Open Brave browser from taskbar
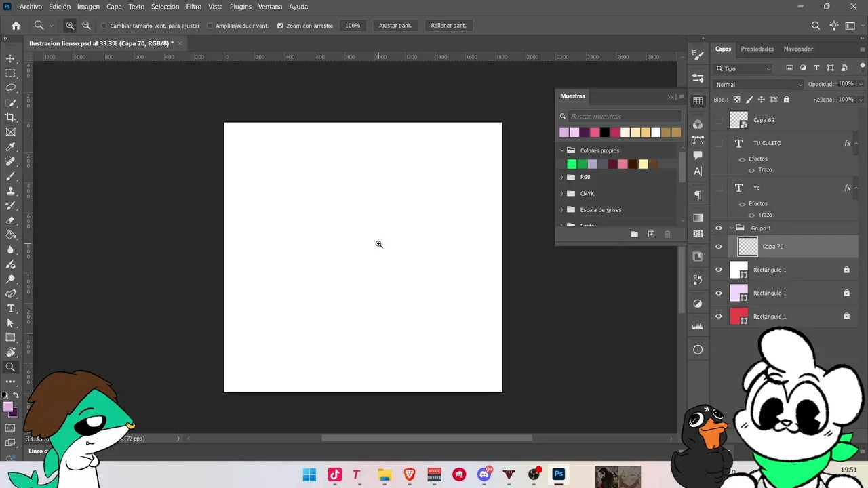The height and width of the screenshot is (488, 868). click(x=410, y=474)
